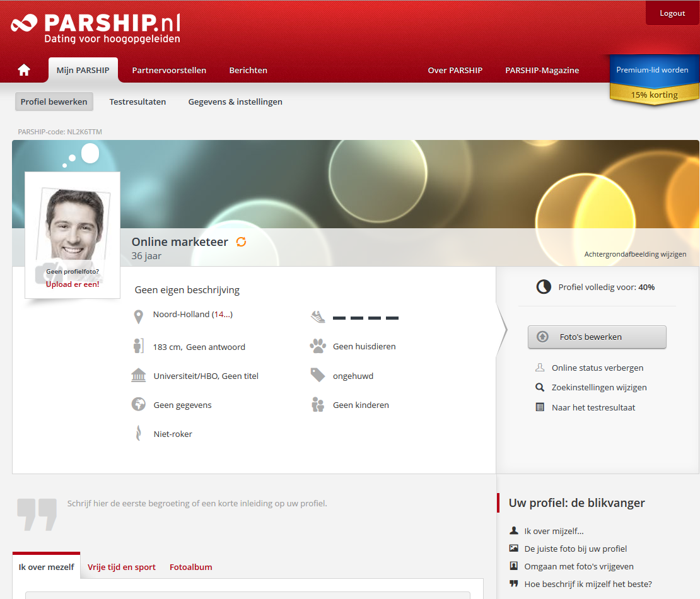
Task: Select the Testresultaten sub-tab
Action: point(137,102)
